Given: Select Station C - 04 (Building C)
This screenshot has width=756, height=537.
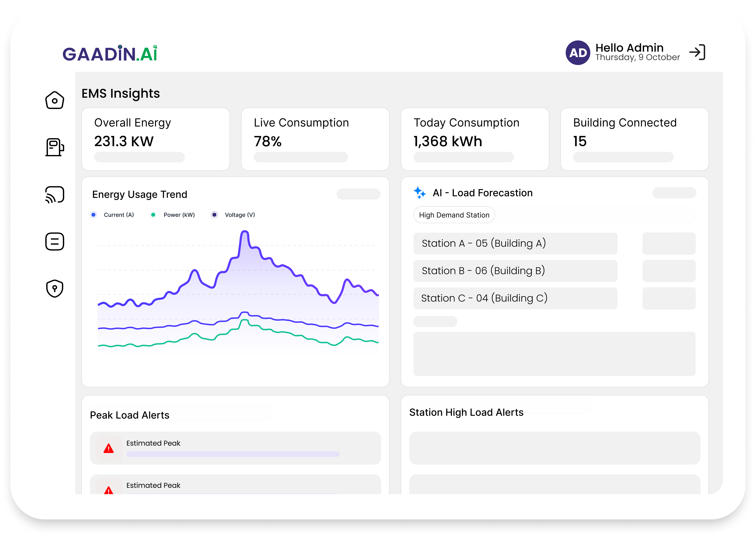Looking at the screenshot, I should click(x=515, y=298).
